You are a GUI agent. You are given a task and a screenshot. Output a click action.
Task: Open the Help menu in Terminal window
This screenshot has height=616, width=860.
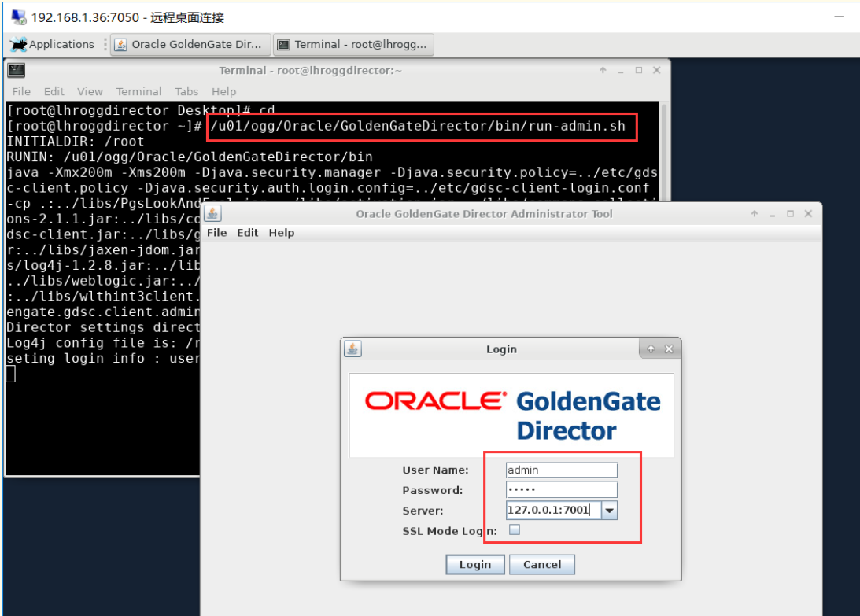223,91
